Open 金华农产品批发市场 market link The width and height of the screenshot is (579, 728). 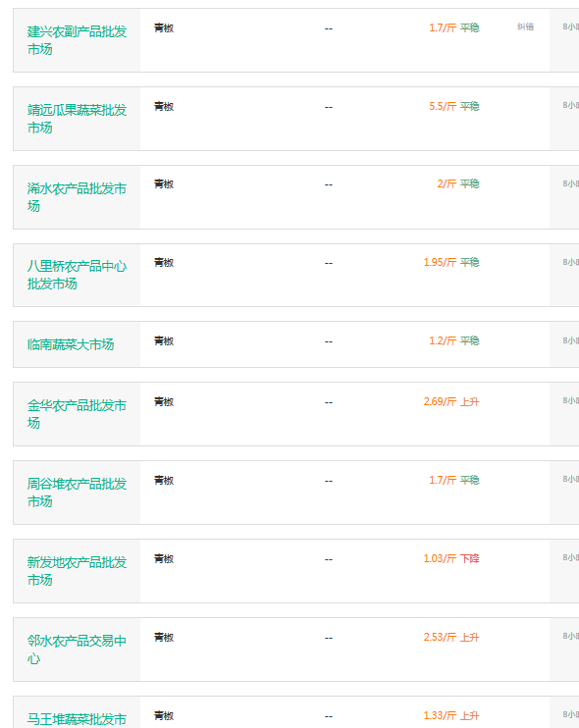pyautogui.click(x=77, y=414)
